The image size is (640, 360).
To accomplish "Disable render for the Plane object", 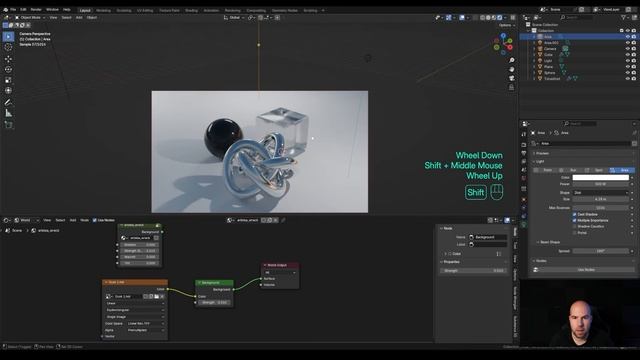I will [x=634, y=67].
